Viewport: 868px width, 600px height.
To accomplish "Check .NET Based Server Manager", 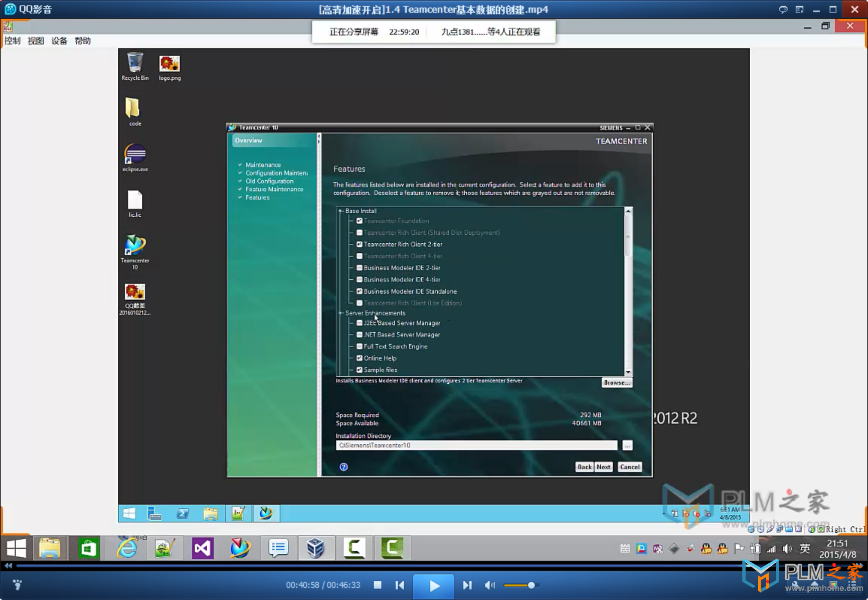I will click(359, 335).
